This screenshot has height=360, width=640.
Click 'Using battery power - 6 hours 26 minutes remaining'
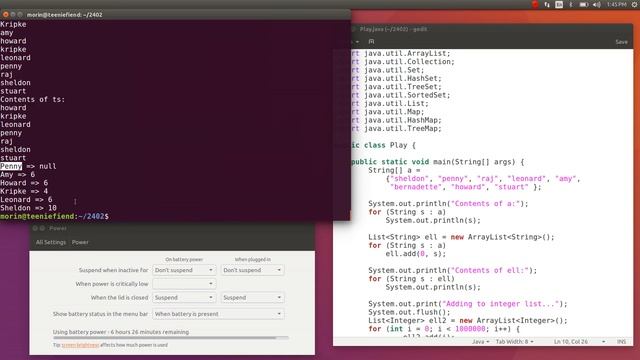coord(121,332)
